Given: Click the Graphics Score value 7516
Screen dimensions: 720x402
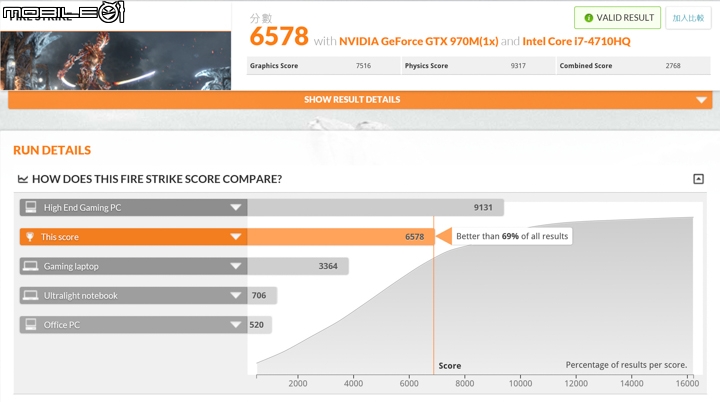Looking at the screenshot, I should pos(363,66).
